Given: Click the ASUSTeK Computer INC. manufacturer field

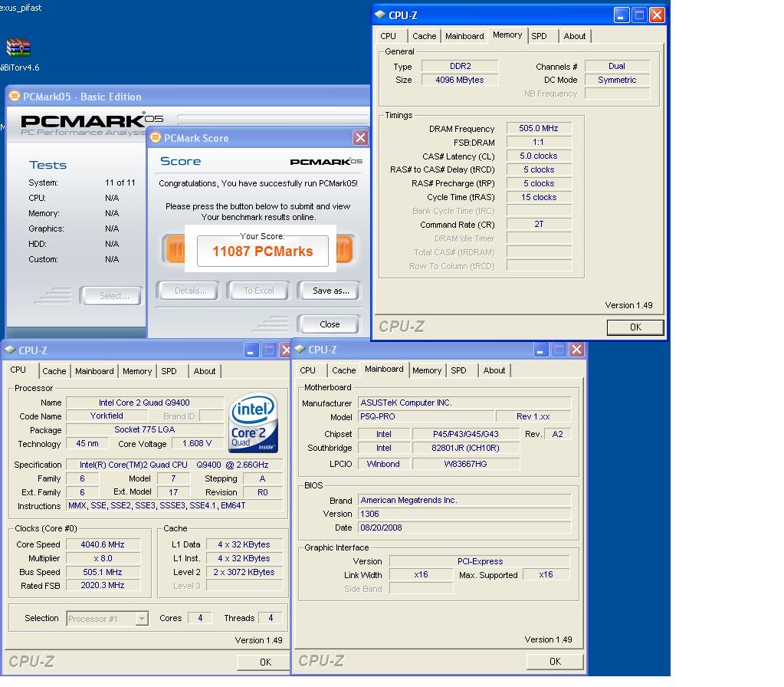Looking at the screenshot, I should tap(464, 403).
